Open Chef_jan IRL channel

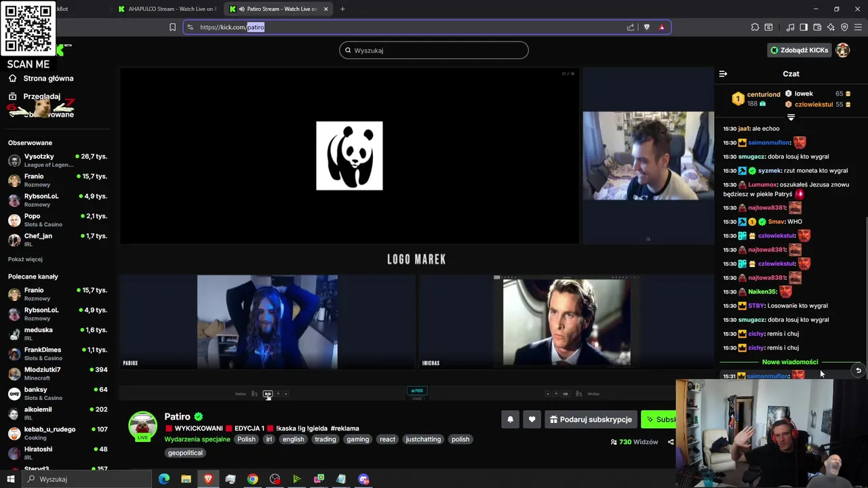click(x=57, y=239)
